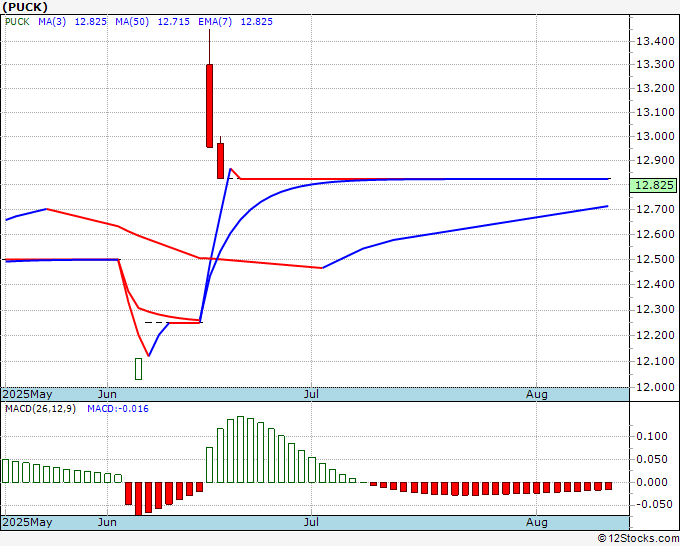This screenshot has width=680, height=546.
Task: Click the (PUCK) chart title
Action: click(x=25, y=7)
